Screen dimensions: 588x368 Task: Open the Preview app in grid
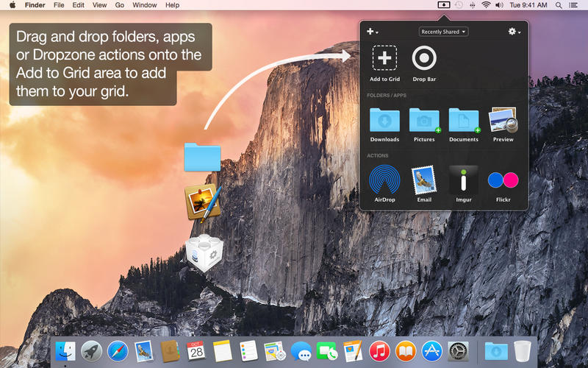pos(503,121)
